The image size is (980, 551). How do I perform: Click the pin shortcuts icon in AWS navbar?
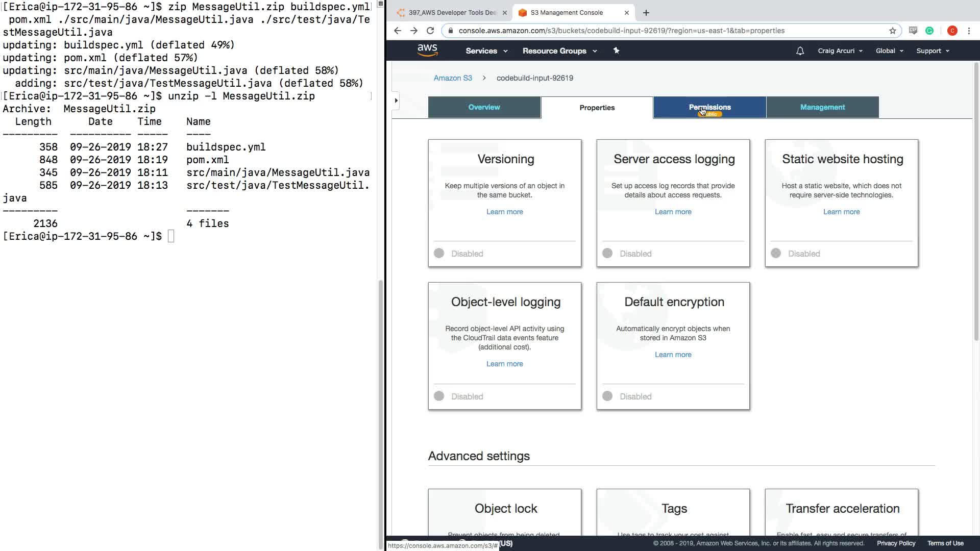[616, 51]
